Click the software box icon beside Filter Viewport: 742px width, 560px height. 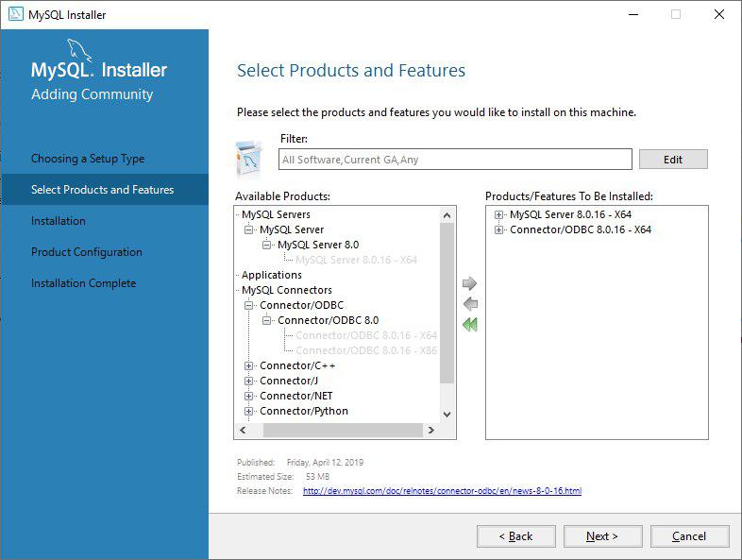pos(249,159)
